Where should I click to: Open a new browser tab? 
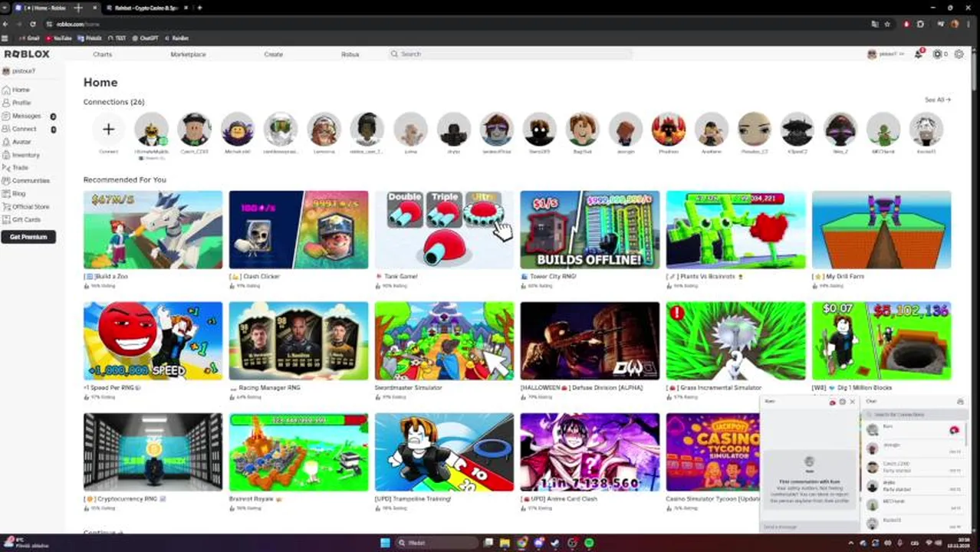point(199,8)
